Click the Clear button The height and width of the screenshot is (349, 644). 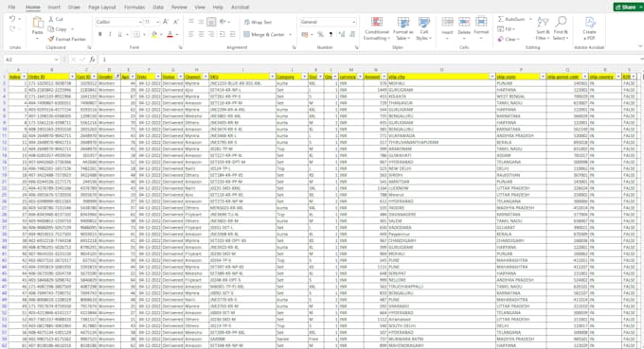(509, 39)
